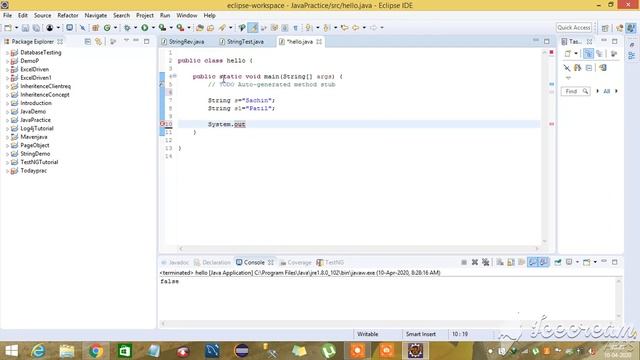Image resolution: width=640 pixels, height=360 pixels.
Task: Click Collapse All in Package Explorer
Action: coord(88,42)
